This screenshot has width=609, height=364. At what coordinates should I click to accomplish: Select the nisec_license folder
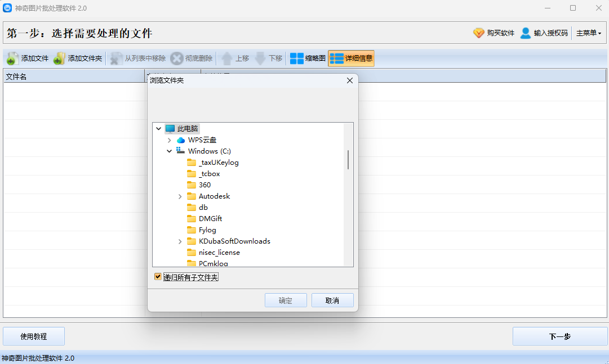click(219, 253)
